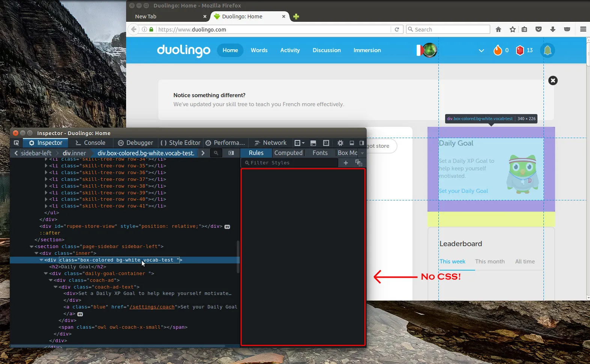This screenshot has width=590, height=364.
Task: Open Duolingo Immersion section
Action: coord(367,50)
